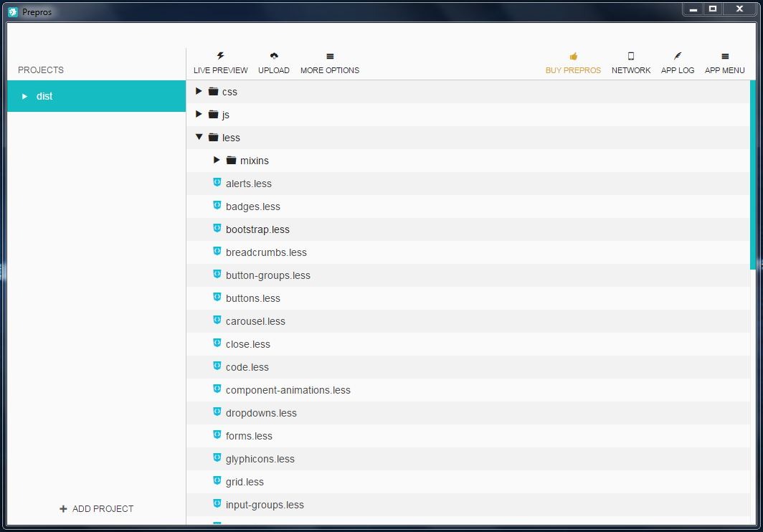This screenshot has width=763, height=532.
Task: Click the Less icon beside bootstrap.less
Action: [217, 228]
